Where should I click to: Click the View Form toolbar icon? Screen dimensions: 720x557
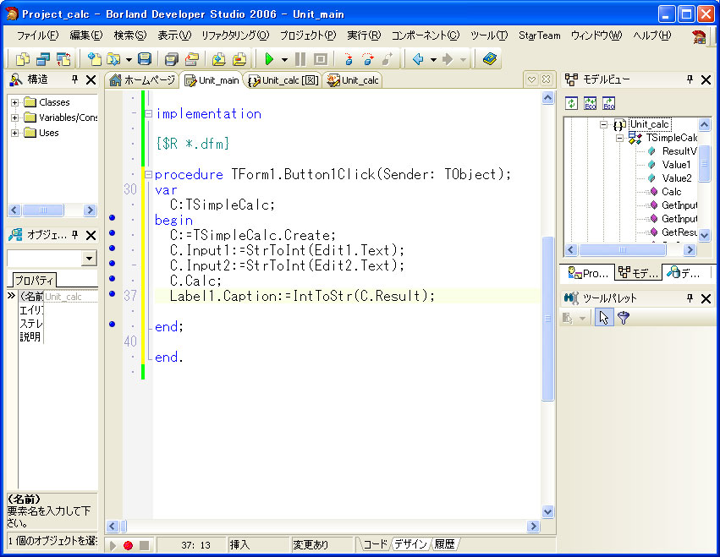(43, 59)
